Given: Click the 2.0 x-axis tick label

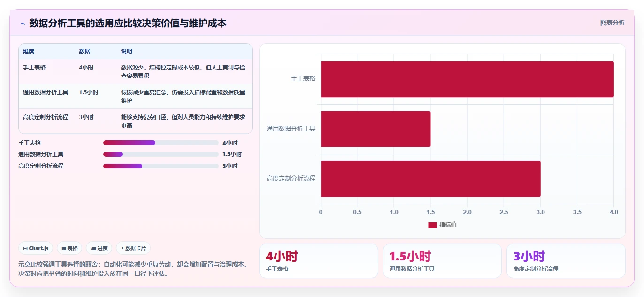Looking at the screenshot, I should [467, 213].
